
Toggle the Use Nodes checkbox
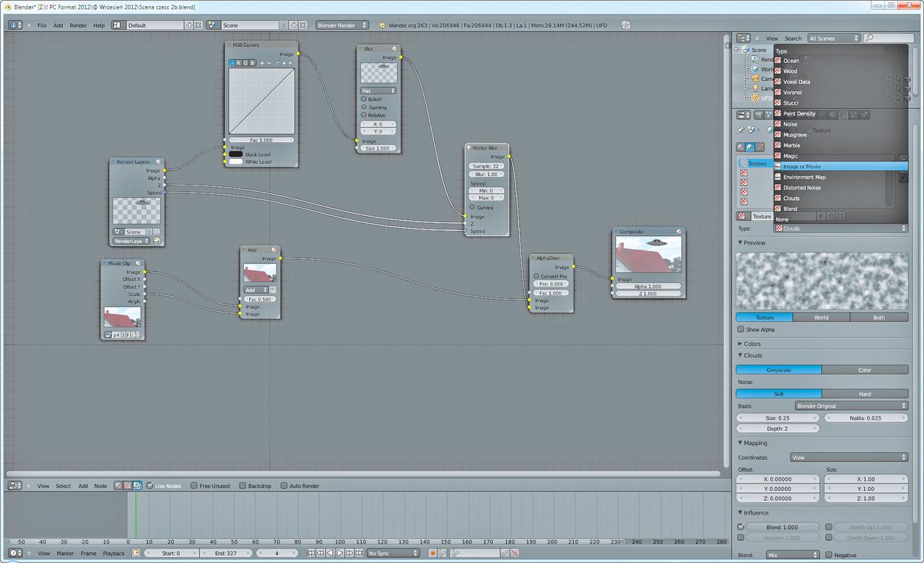[x=150, y=486]
